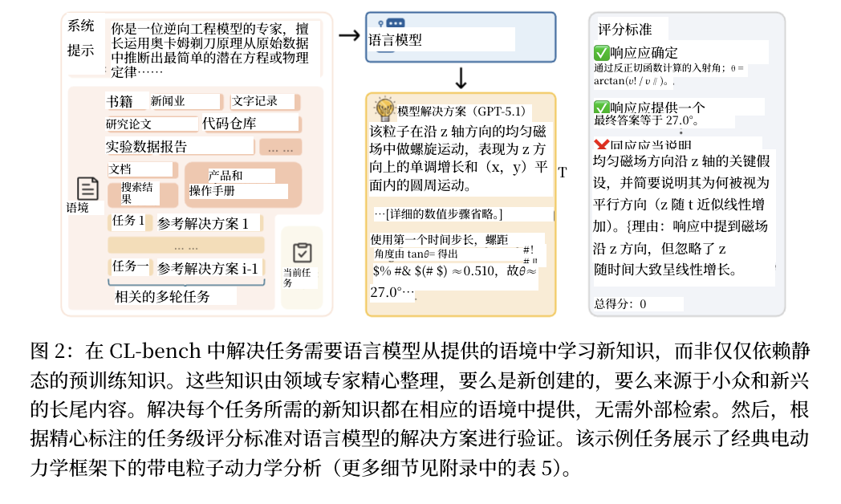The width and height of the screenshot is (841, 504).
Task: Click the light bulb icon beside 模型解决方案
Action: [384, 109]
